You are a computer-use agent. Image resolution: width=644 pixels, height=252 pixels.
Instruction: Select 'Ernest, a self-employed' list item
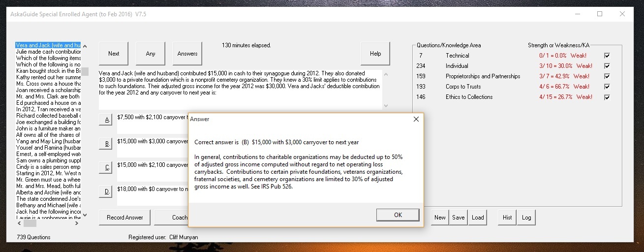point(48,154)
